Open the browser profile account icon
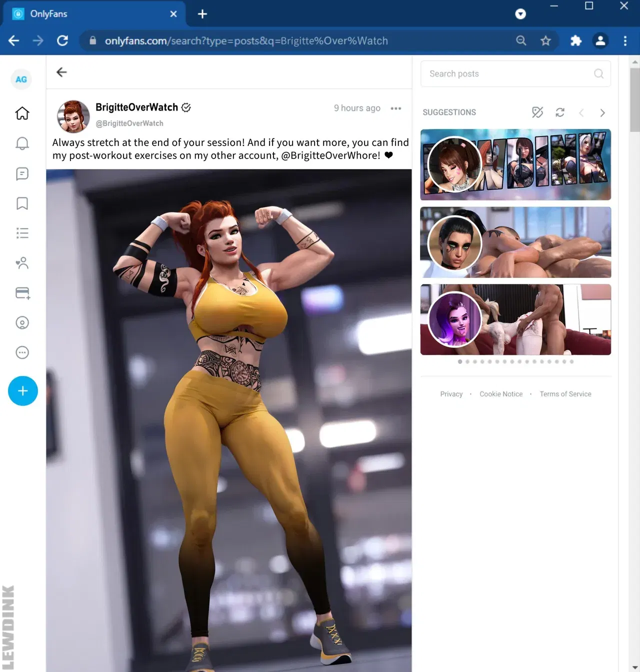640x672 pixels. [600, 40]
